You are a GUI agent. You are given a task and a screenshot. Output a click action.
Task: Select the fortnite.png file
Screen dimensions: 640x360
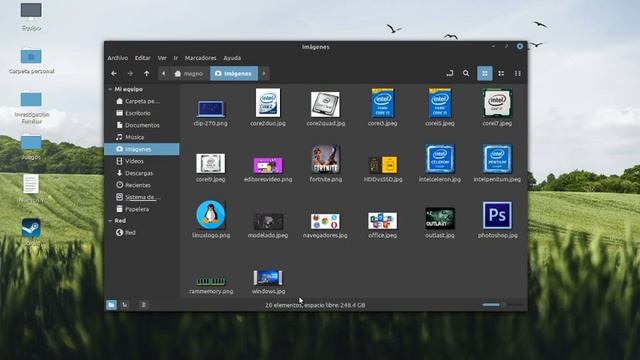pos(325,163)
